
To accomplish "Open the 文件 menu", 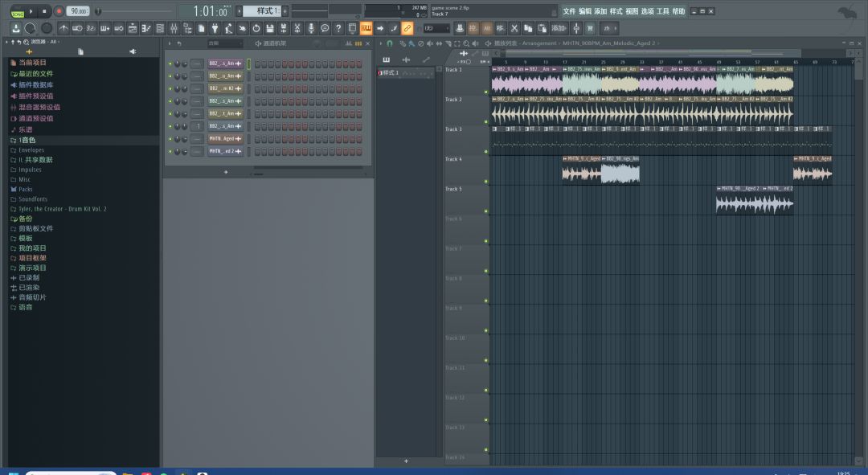I will pos(569,11).
